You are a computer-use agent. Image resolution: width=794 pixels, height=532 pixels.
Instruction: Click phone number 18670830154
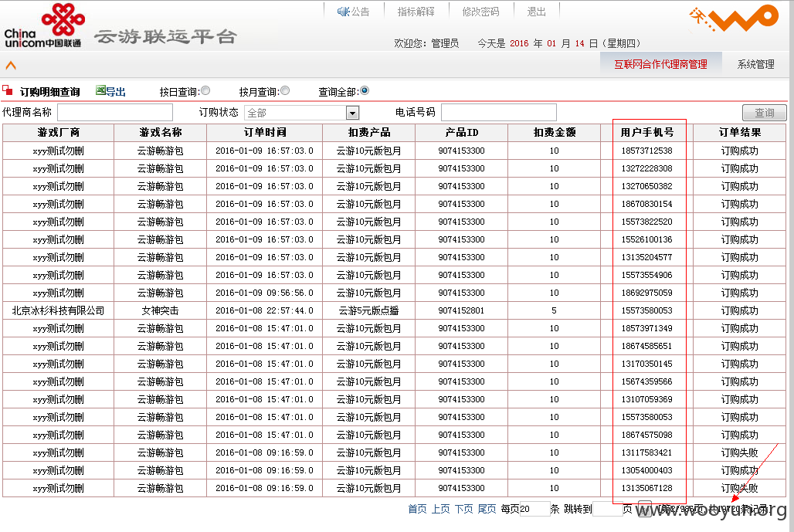coord(647,204)
